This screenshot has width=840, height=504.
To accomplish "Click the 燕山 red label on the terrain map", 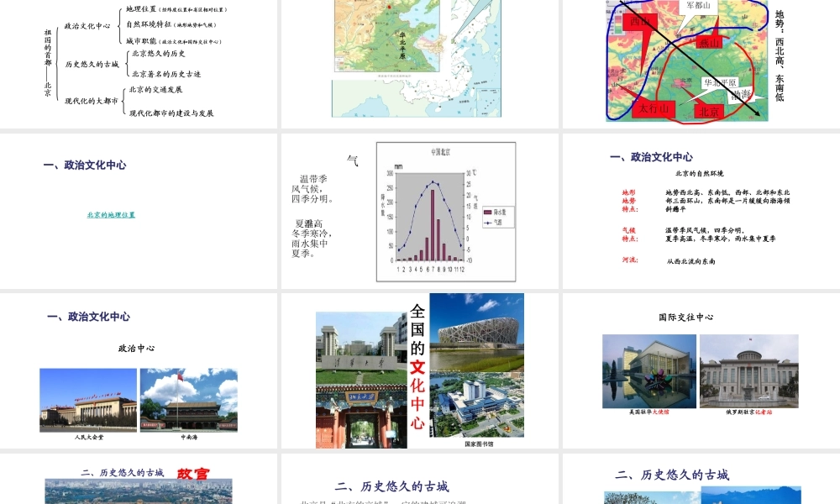I will pos(709,42).
